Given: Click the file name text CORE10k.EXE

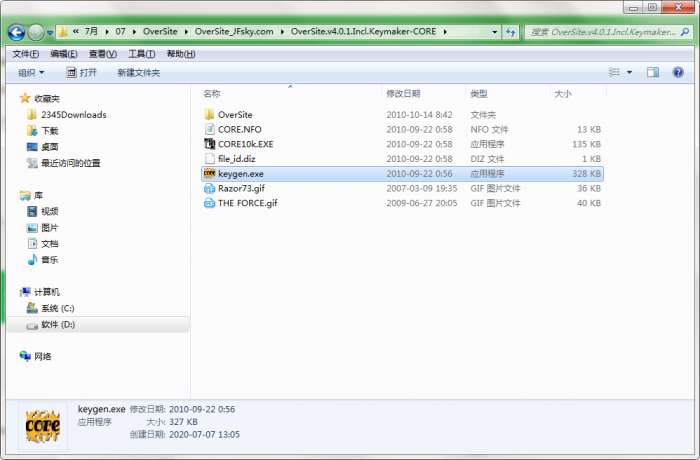Looking at the screenshot, I should tap(246, 144).
